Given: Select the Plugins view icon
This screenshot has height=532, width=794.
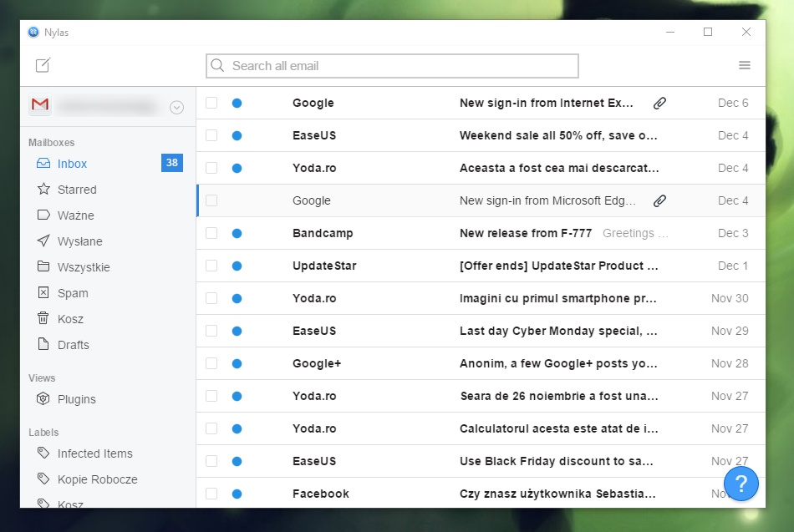Looking at the screenshot, I should point(43,399).
